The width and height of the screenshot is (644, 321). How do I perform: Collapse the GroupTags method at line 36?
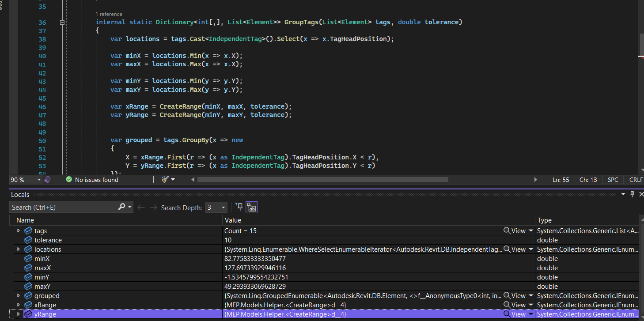click(62, 22)
